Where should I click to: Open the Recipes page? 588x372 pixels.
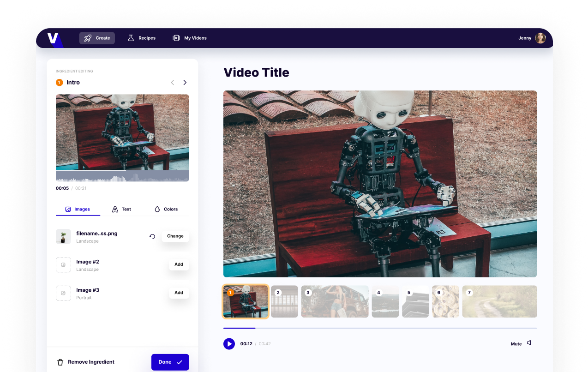(x=142, y=38)
